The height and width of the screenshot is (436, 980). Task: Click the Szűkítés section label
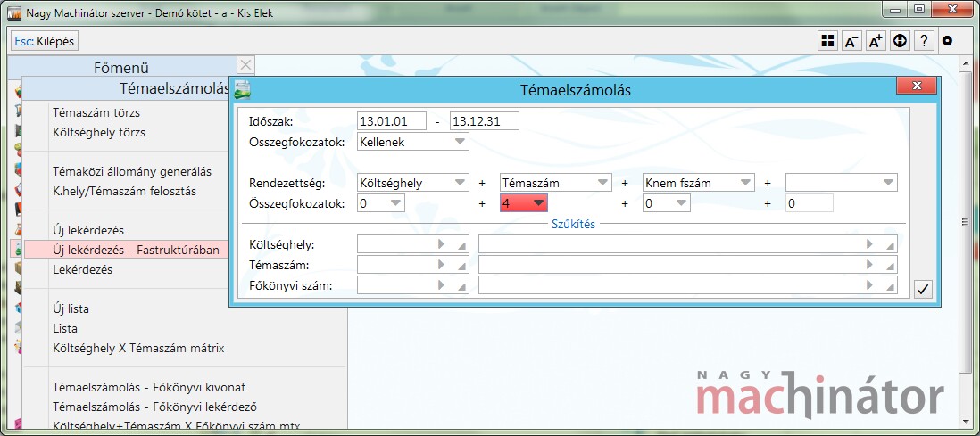573,225
